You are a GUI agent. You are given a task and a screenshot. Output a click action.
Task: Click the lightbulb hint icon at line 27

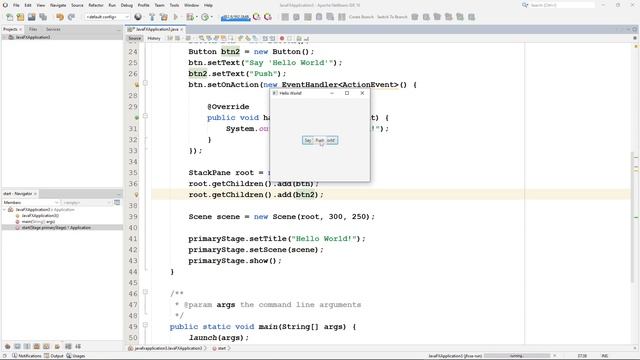[136, 85]
